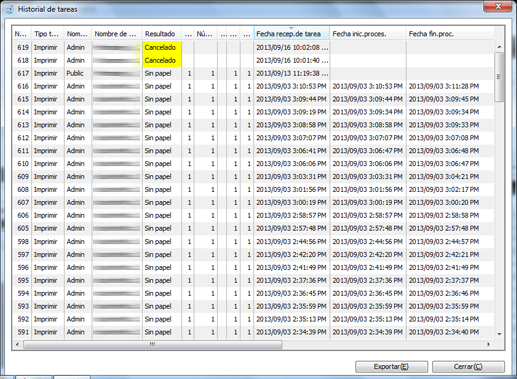Select task number 596
Screen dimensions: 517x379
(x=23, y=267)
